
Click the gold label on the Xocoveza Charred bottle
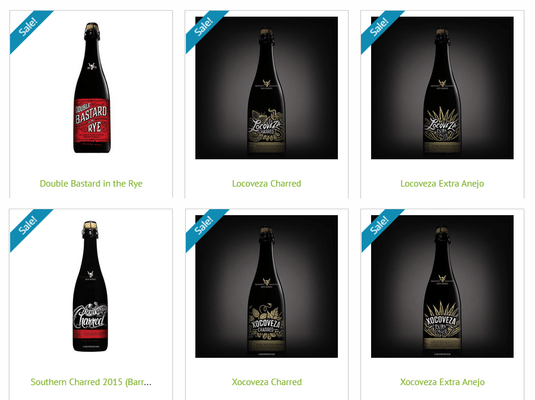click(266, 323)
